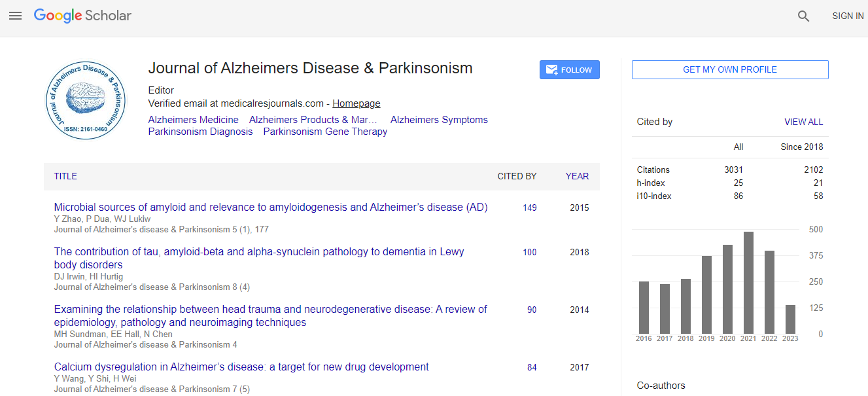The width and height of the screenshot is (868, 396).
Task: Open cited-by count 100 link
Action: tap(530, 253)
